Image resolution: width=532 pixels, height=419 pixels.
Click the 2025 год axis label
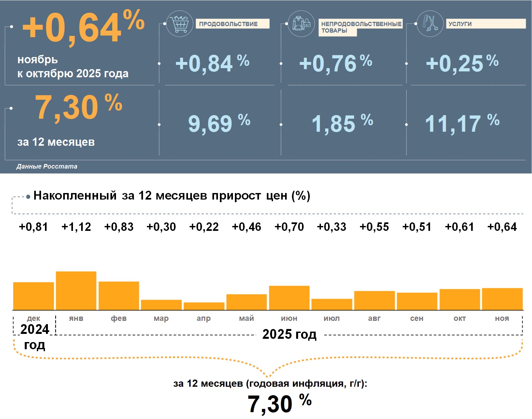[x=289, y=334]
